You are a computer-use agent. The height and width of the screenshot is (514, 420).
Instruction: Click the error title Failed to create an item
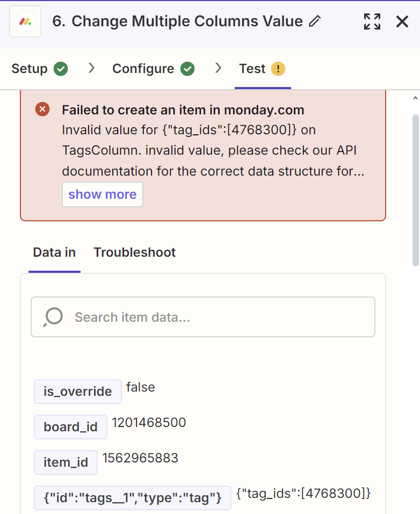(x=183, y=110)
